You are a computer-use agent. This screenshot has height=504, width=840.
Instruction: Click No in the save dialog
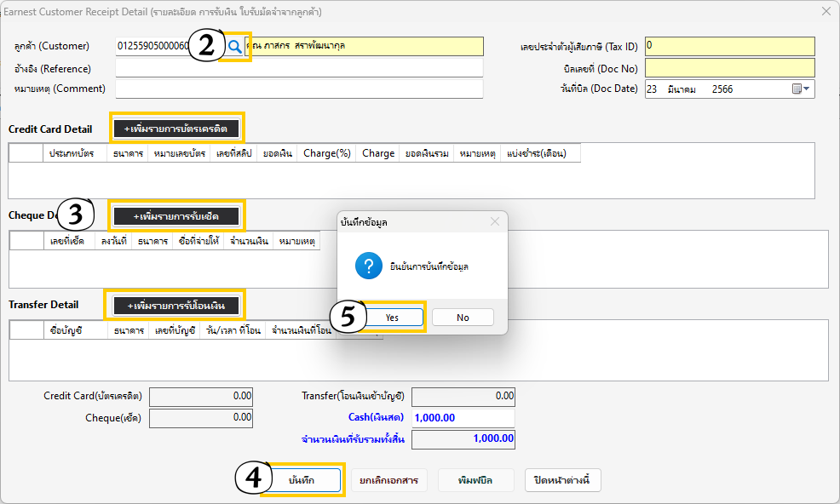coord(463,317)
